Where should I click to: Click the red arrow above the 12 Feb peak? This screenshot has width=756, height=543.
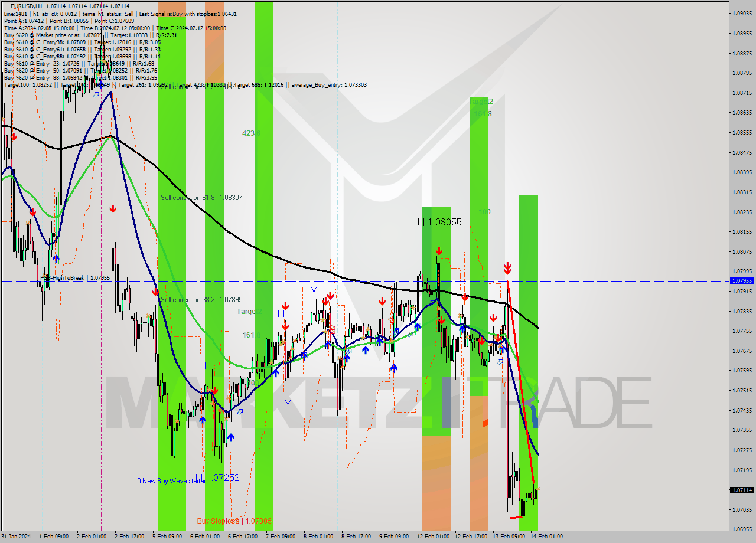[439, 251]
